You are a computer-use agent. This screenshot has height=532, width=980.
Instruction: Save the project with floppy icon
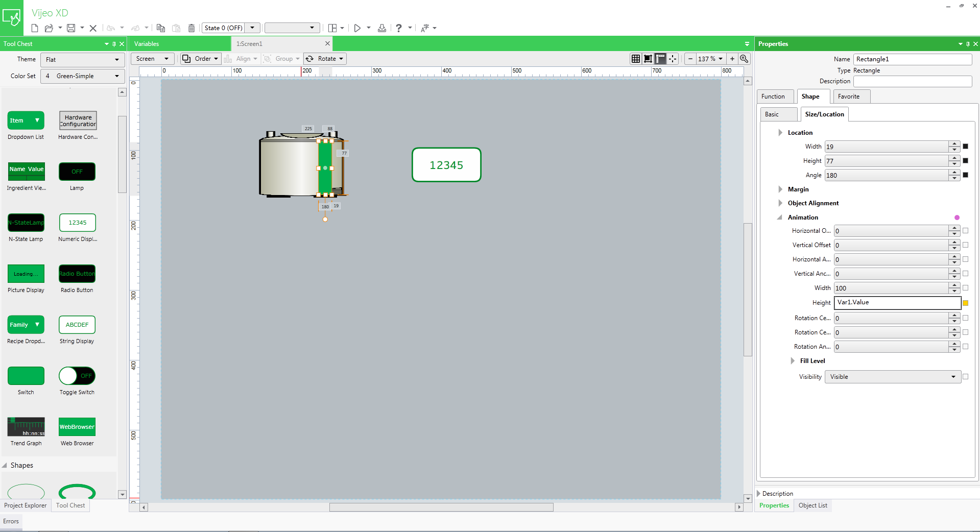(x=71, y=28)
